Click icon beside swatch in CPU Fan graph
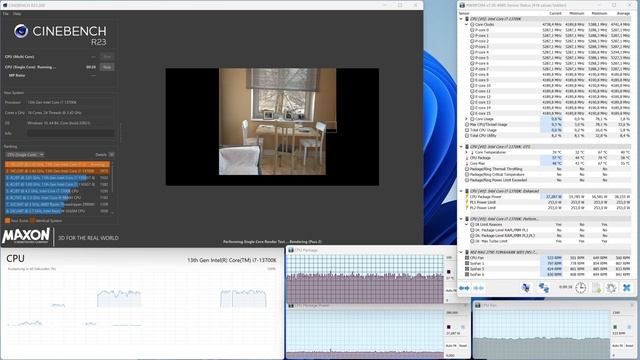Viewport: 640px width, 360px height. tap(629, 327)
